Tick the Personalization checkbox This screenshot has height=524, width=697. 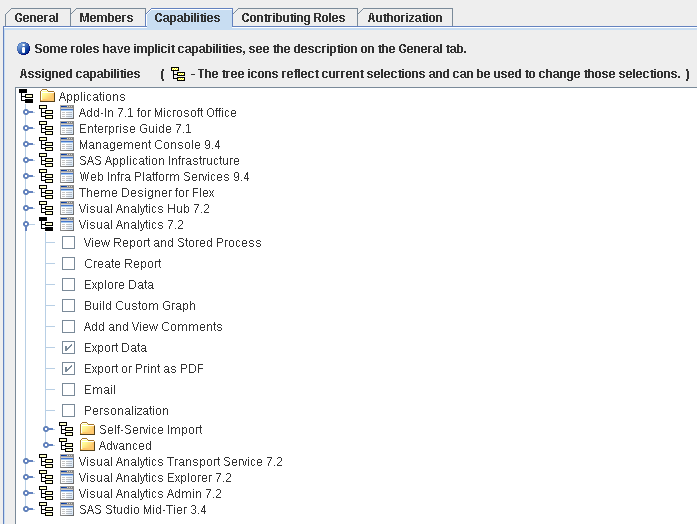[x=68, y=410]
